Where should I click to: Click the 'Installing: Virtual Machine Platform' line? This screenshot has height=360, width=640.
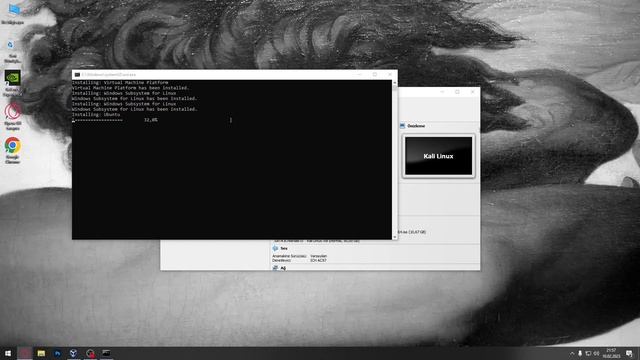click(x=120, y=82)
